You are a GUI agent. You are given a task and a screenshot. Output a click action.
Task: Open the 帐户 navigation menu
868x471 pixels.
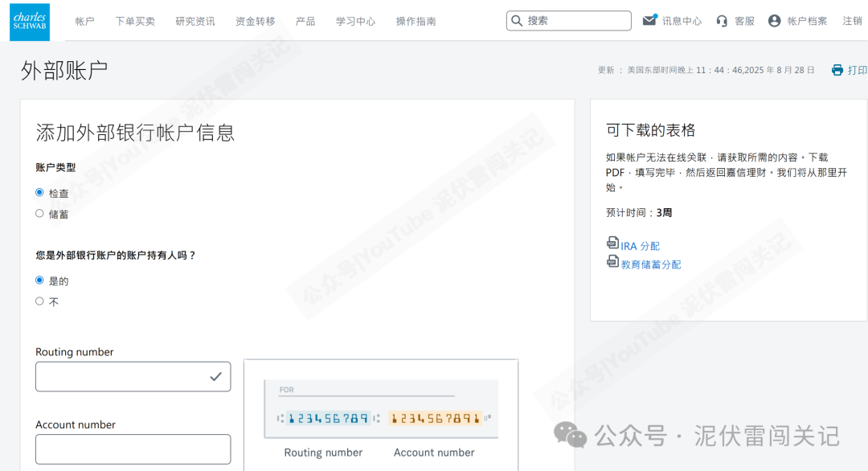84,22
